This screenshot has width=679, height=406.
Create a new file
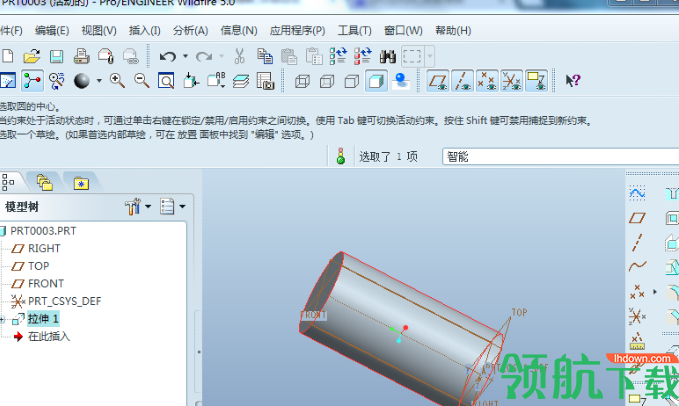(7, 56)
